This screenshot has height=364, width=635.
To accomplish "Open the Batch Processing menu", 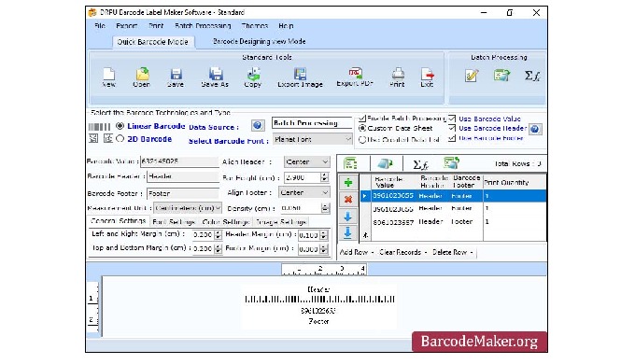I will 203,25.
